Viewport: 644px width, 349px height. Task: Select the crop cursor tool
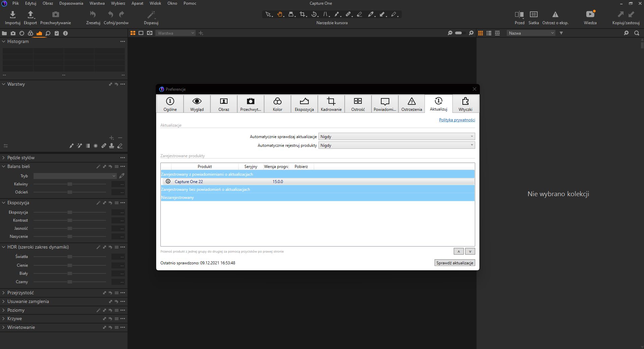pyautogui.click(x=303, y=14)
